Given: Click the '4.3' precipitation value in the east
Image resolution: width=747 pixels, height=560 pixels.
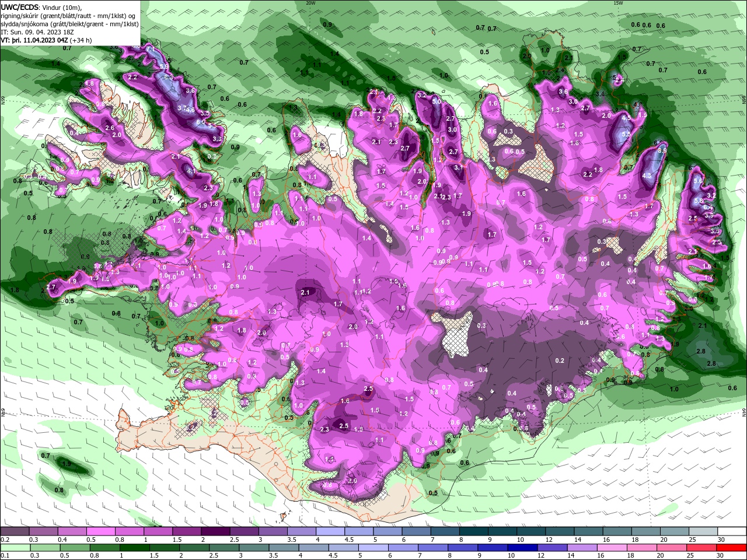Looking at the screenshot, I should 647,176.
